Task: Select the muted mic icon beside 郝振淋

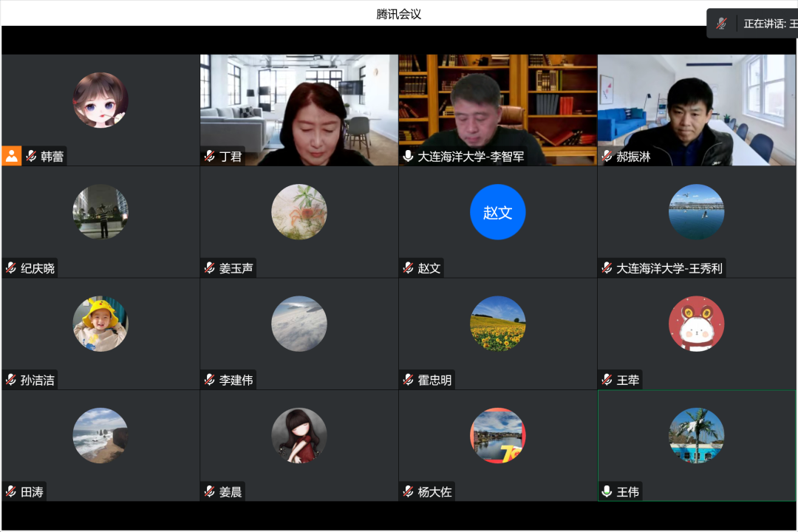Action: click(607, 157)
